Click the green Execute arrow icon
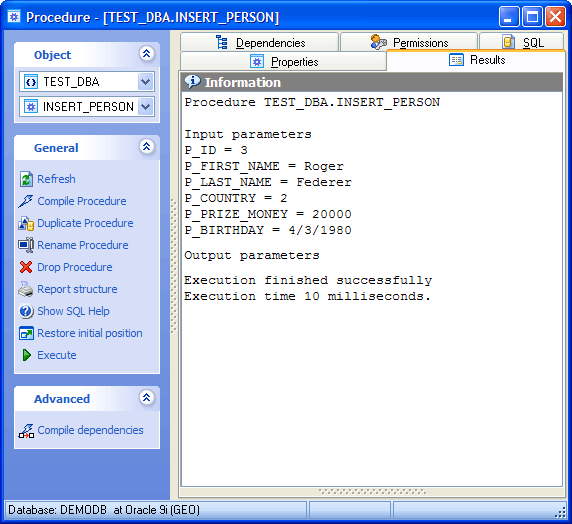572x524 pixels. 27,355
